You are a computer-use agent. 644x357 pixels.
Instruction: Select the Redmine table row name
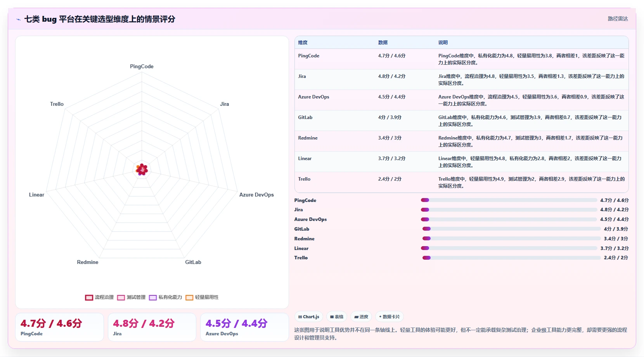[308, 138]
